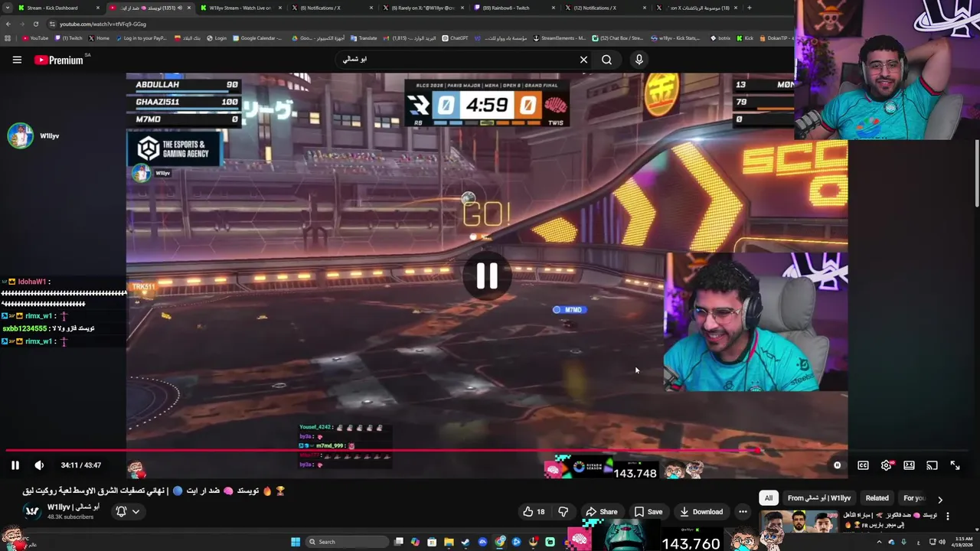Open notification bell dropdown for W1llyv channel
This screenshot has width=980, height=551.
click(127, 511)
